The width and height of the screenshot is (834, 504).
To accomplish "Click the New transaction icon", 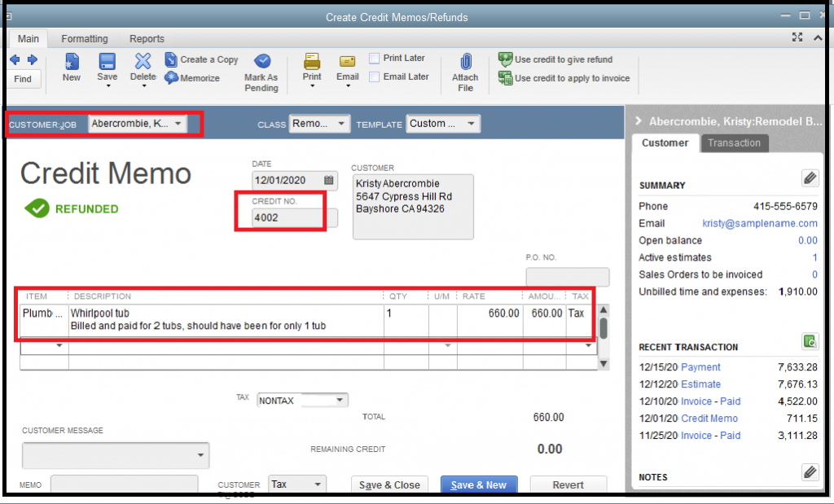I will click(72, 62).
